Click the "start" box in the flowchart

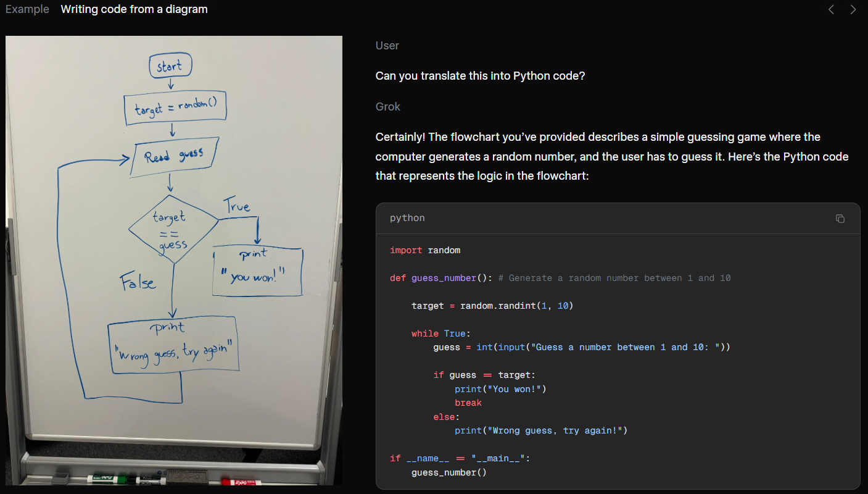tap(170, 66)
